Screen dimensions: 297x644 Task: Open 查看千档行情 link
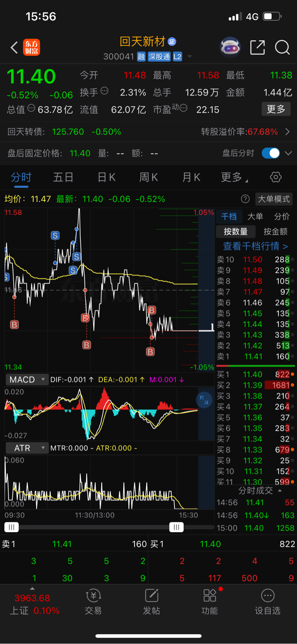(x=256, y=246)
